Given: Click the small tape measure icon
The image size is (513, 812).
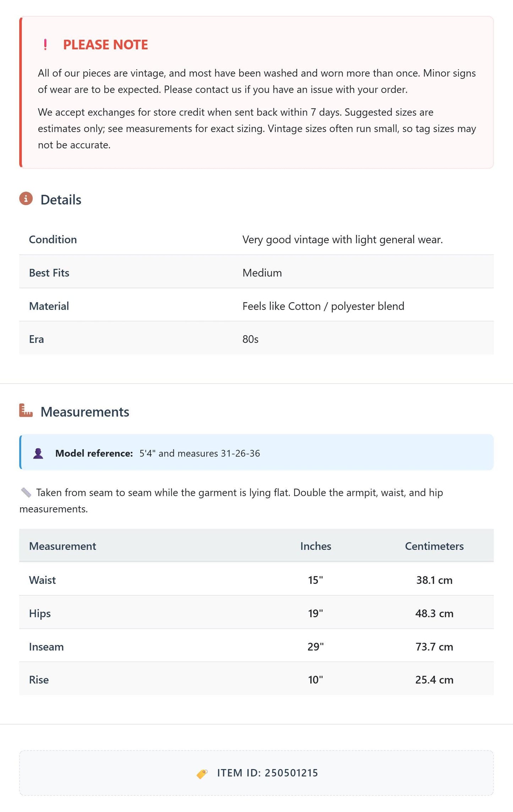Looking at the screenshot, I should (x=26, y=493).
